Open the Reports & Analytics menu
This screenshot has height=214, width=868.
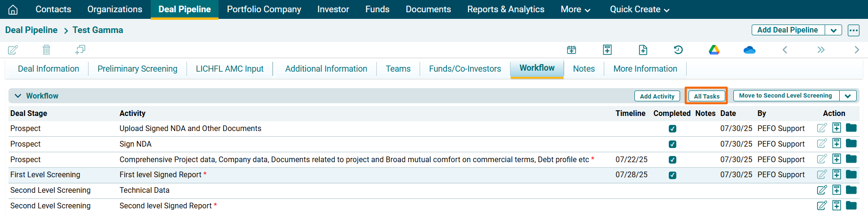click(505, 9)
